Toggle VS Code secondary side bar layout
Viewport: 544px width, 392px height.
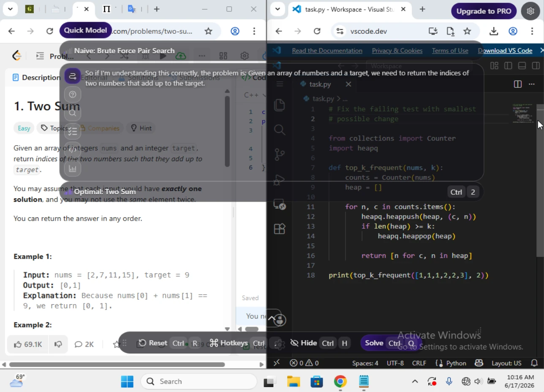[535, 65]
